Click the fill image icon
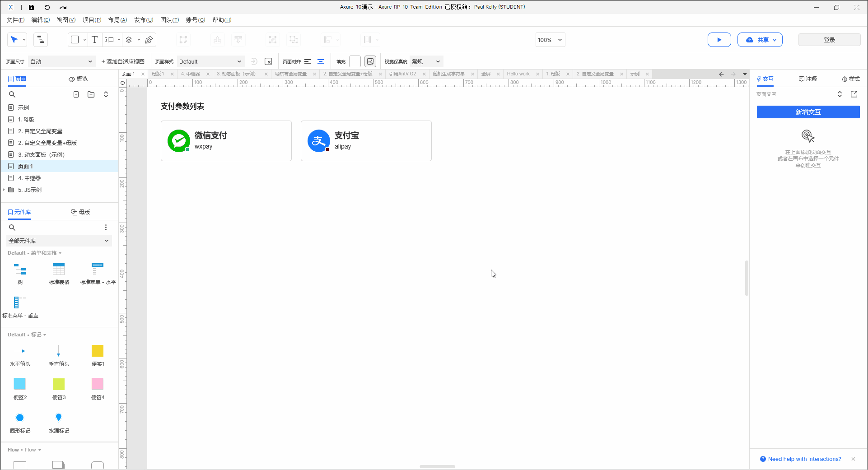This screenshot has width=868, height=470. 370,61
